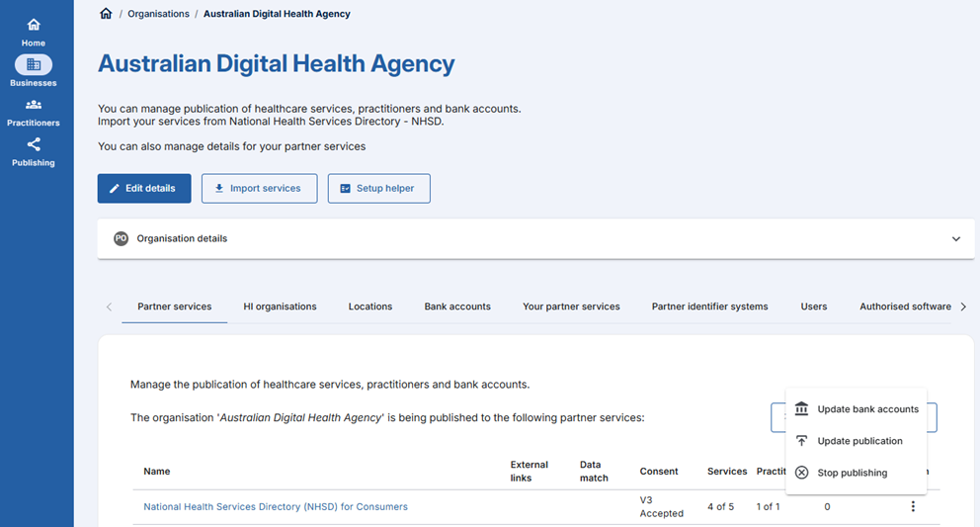The width and height of the screenshot is (980, 527).
Task: Open the Authorised software tab
Action: click(x=905, y=307)
